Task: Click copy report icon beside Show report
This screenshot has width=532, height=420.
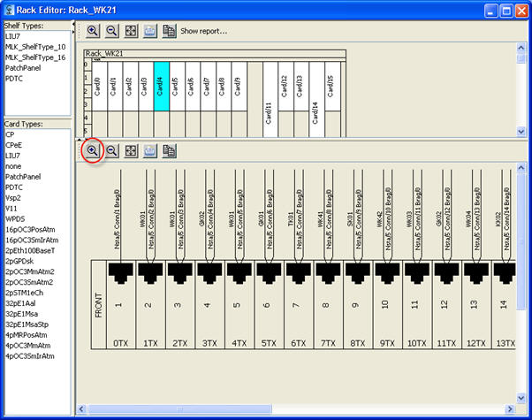Action: 169,31
